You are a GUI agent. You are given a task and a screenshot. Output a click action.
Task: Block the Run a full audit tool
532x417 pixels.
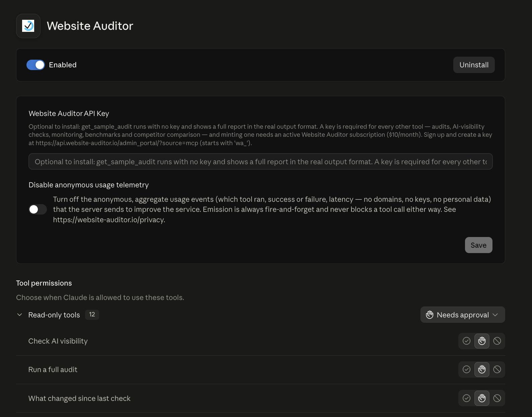pos(497,369)
